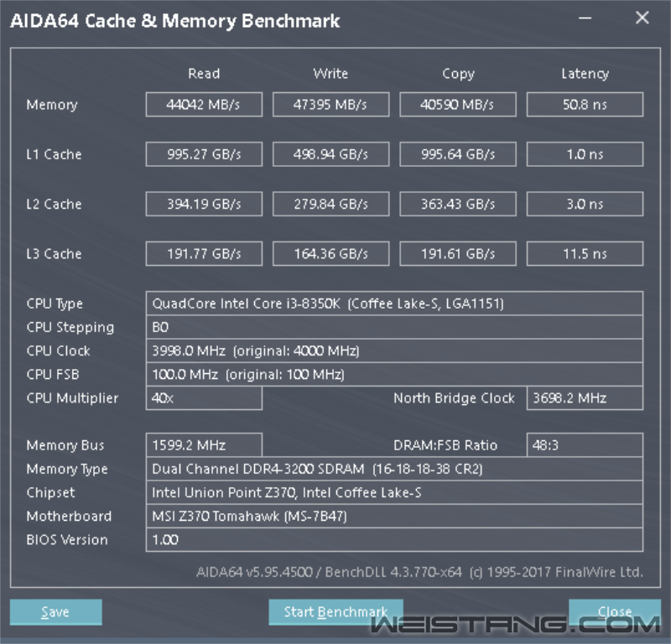Pick L2 Cache Latency value 3.0 ns

[x=585, y=204]
